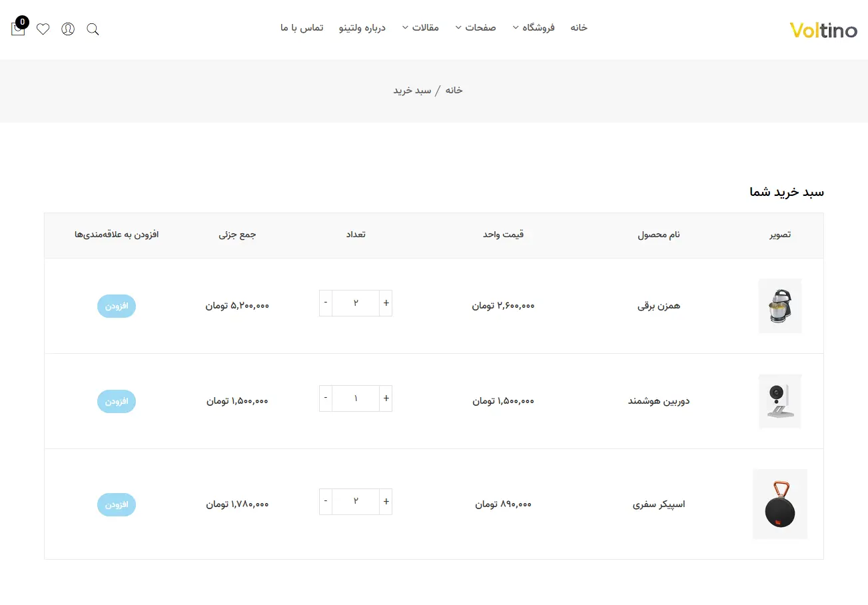Click the جمع جزئی column header
This screenshot has height=605, width=868.
coord(237,235)
